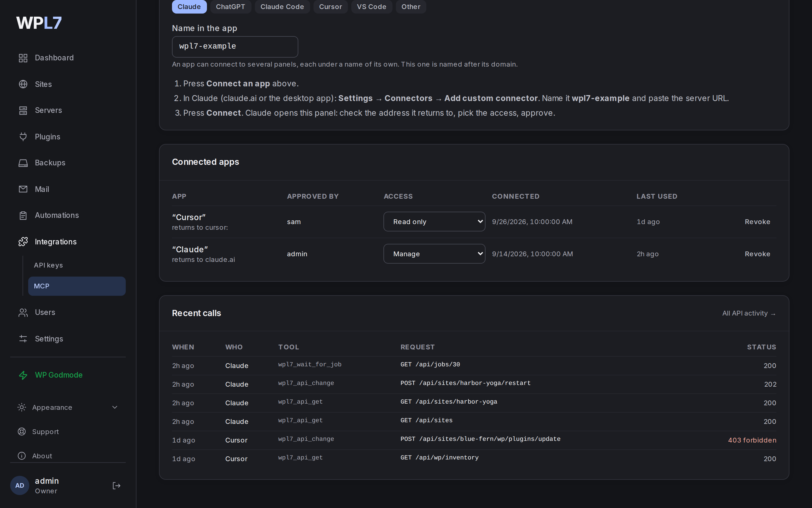Select the VS Code app tab
Image resolution: width=812 pixels, height=508 pixels.
pyautogui.click(x=371, y=7)
